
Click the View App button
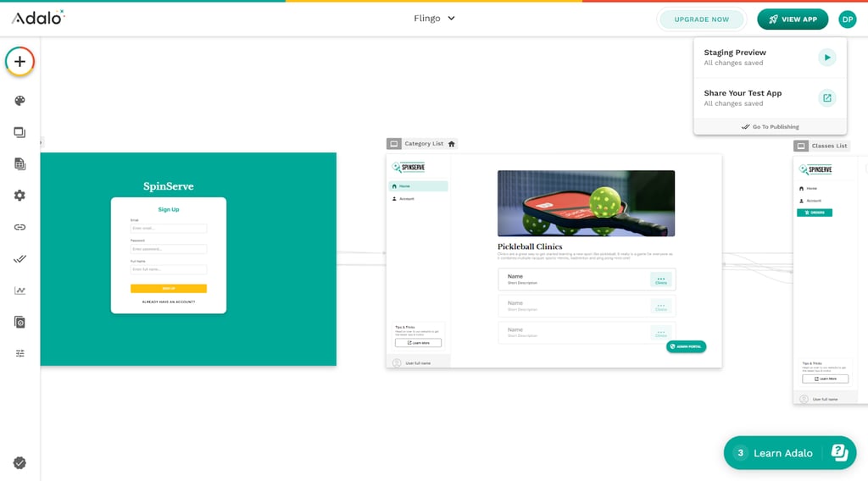[x=793, y=19]
